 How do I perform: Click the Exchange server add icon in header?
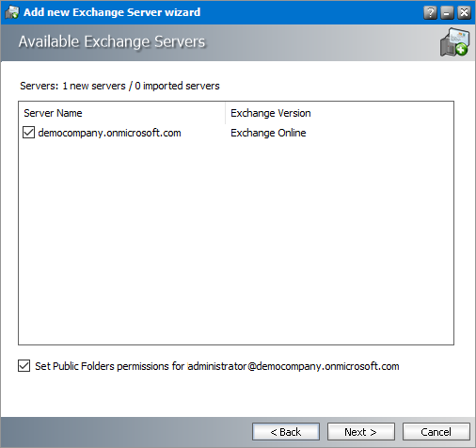454,42
